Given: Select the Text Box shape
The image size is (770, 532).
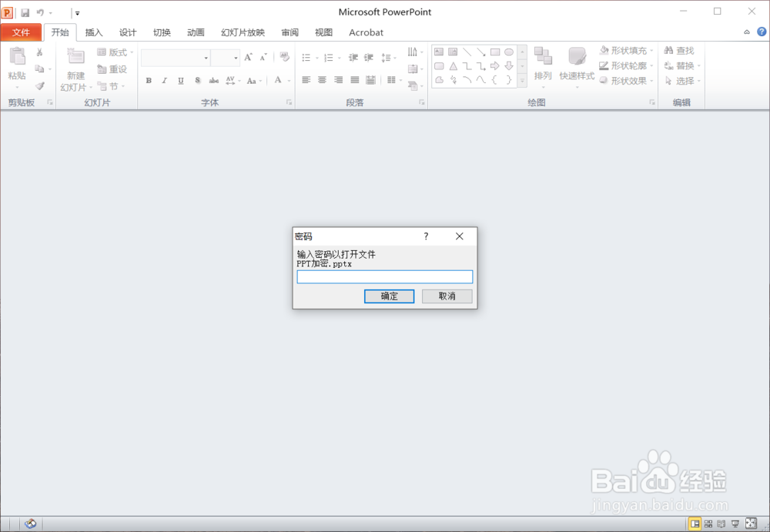Looking at the screenshot, I should tap(439, 52).
